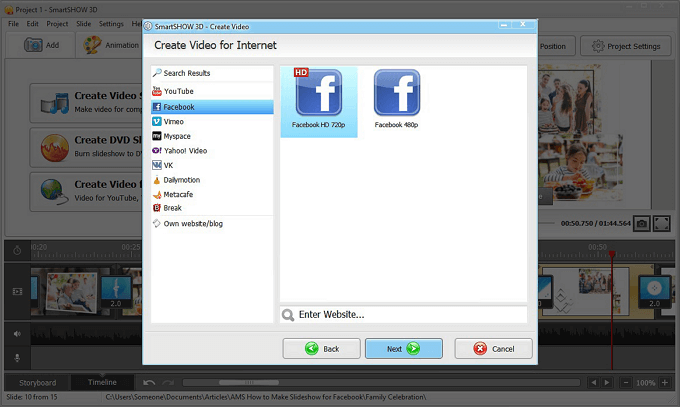This screenshot has width=680, height=407.
Task: Open Search Results in site list
Action: point(212,73)
